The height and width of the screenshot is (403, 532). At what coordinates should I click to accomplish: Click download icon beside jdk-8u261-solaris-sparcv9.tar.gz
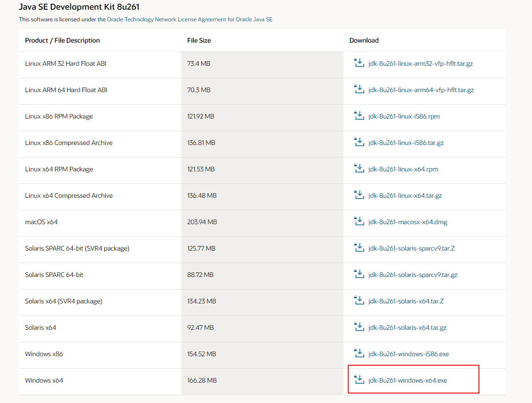pyautogui.click(x=359, y=274)
